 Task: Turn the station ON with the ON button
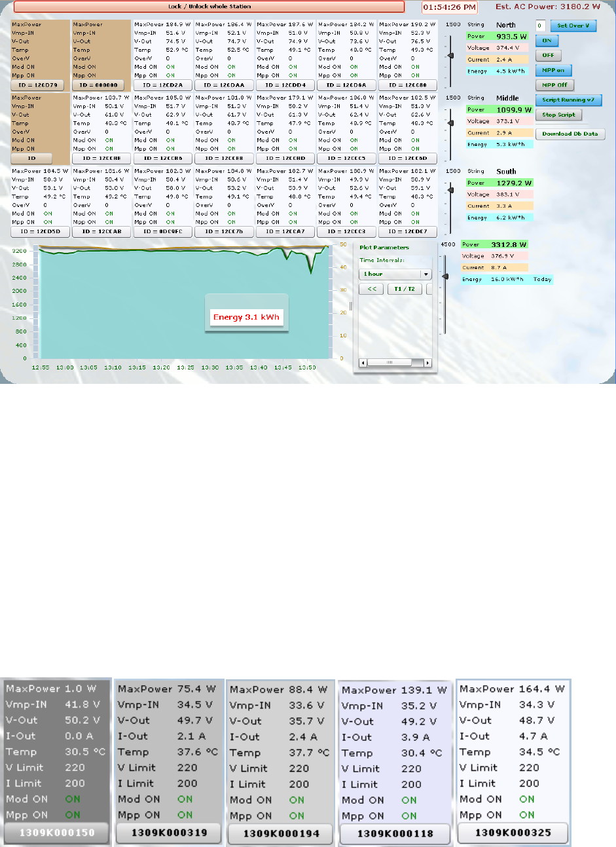pos(547,41)
